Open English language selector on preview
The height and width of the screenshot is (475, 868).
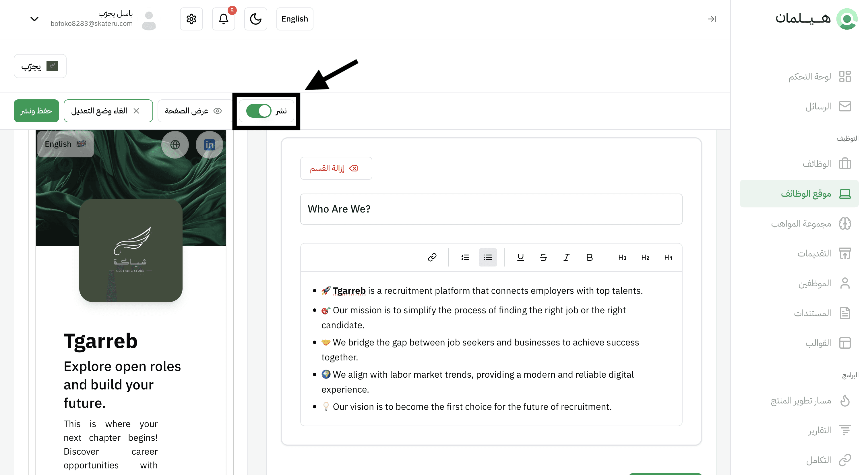65,144
